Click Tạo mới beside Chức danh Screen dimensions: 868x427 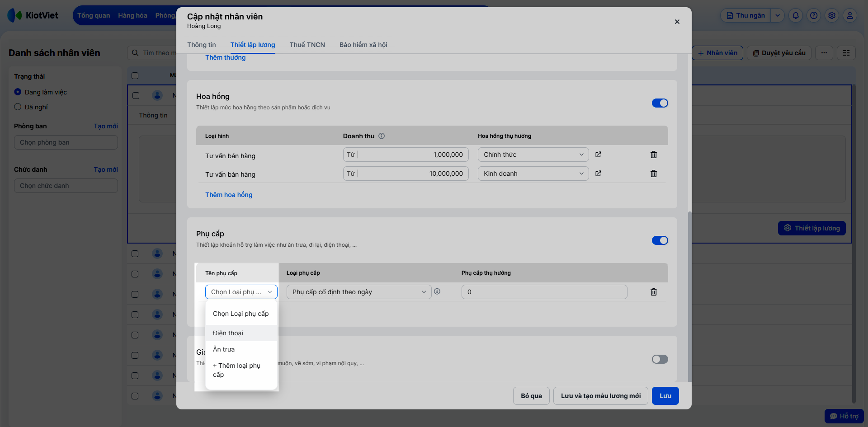coord(106,169)
